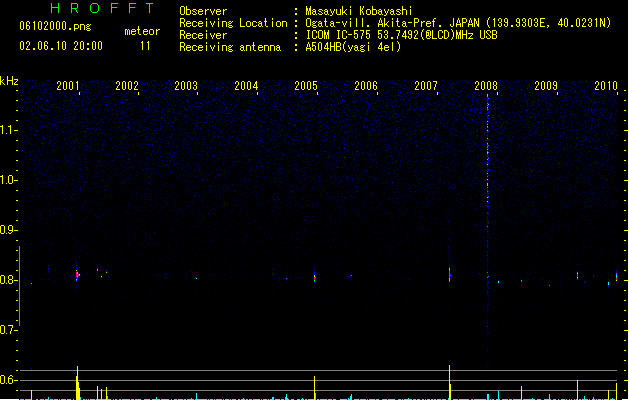
Task: Click the Receiving Location label
Action: tap(233, 23)
